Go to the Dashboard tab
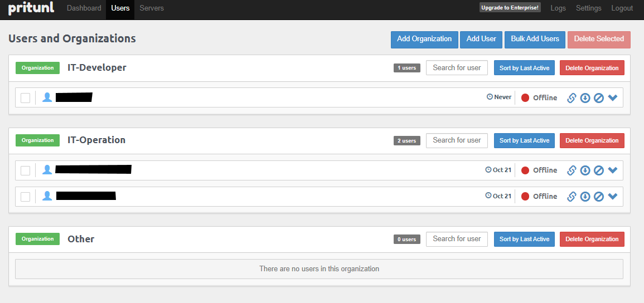644x303 pixels. pos(84,8)
